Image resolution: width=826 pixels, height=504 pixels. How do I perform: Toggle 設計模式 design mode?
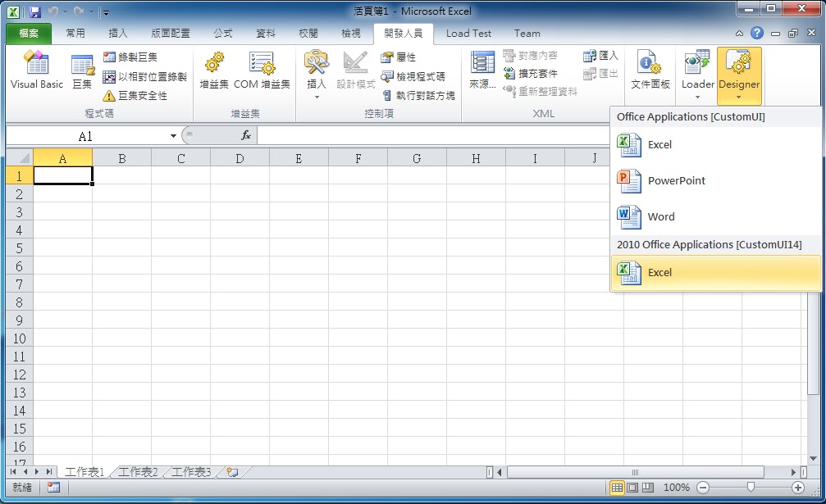click(355, 70)
